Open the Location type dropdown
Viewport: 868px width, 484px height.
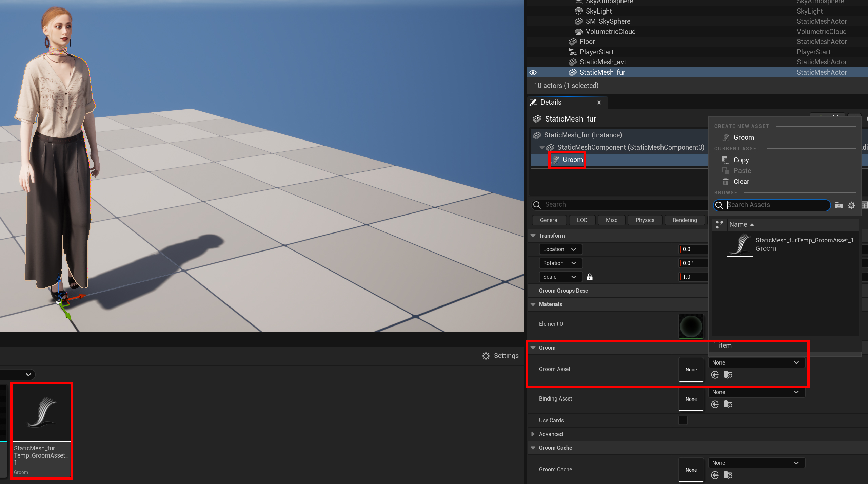pyautogui.click(x=560, y=249)
